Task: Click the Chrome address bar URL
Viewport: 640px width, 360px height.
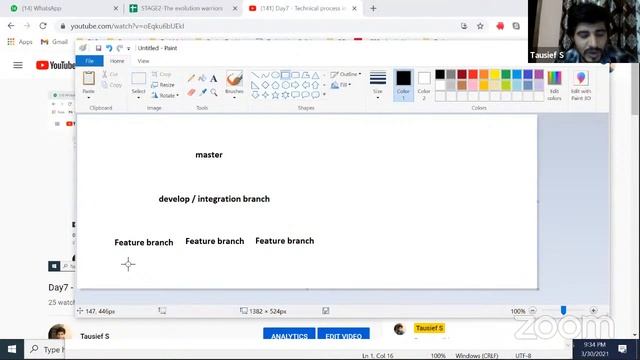Action: point(127,26)
